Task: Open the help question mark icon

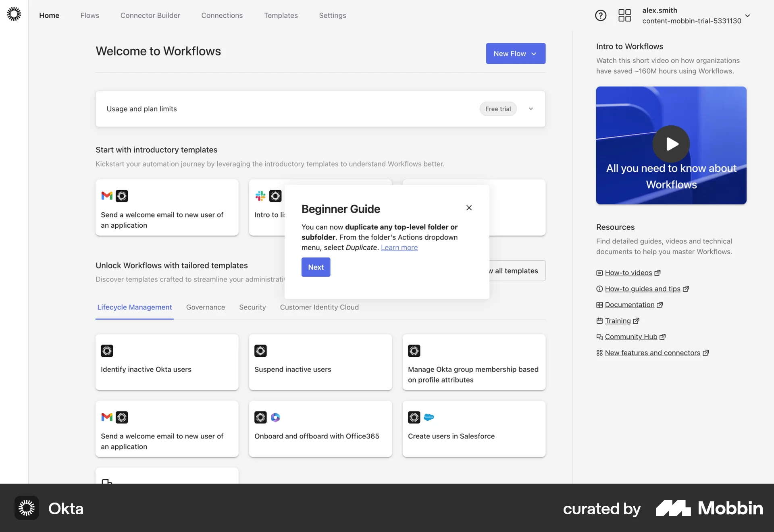Action: point(600,15)
